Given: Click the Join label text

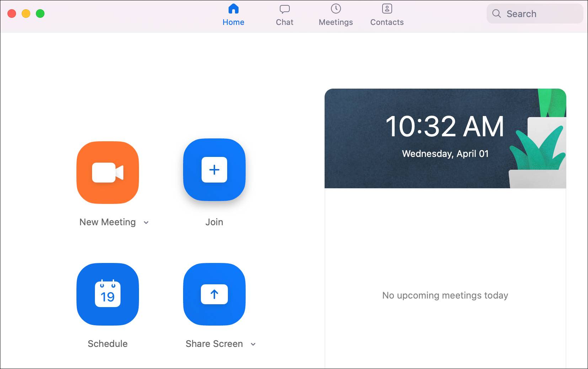Looking at the screenshot, I should (x=214, y=222).
